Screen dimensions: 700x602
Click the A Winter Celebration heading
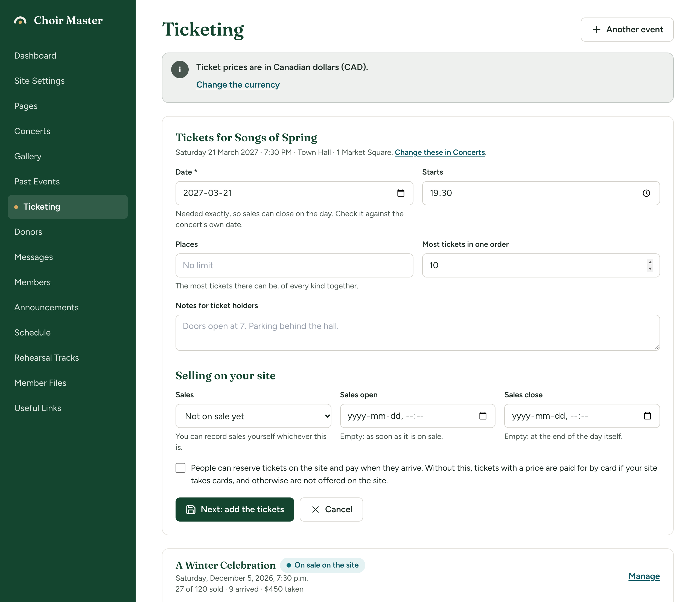(x=225, y=565)
